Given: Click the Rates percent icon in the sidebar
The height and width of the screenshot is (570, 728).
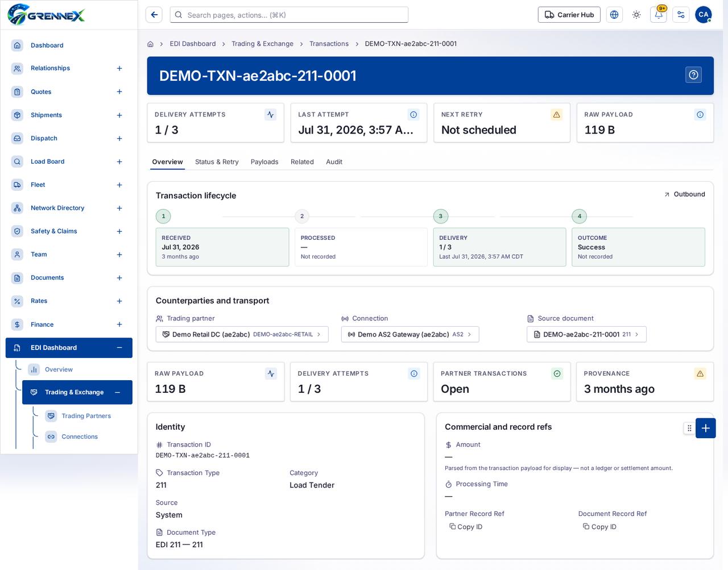Looking at the screenshot, I should click(x=17, y=301).
